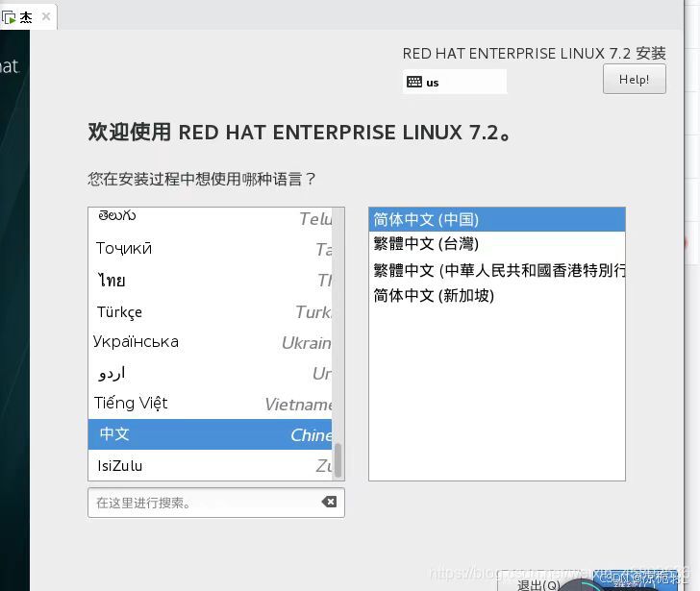Select the Telugu language row

[x=210, y=218]
